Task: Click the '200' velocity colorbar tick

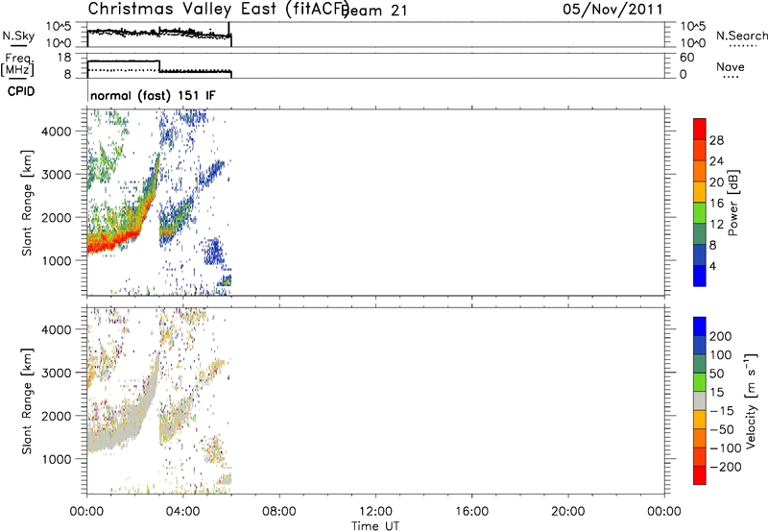Action: (721, 336)
